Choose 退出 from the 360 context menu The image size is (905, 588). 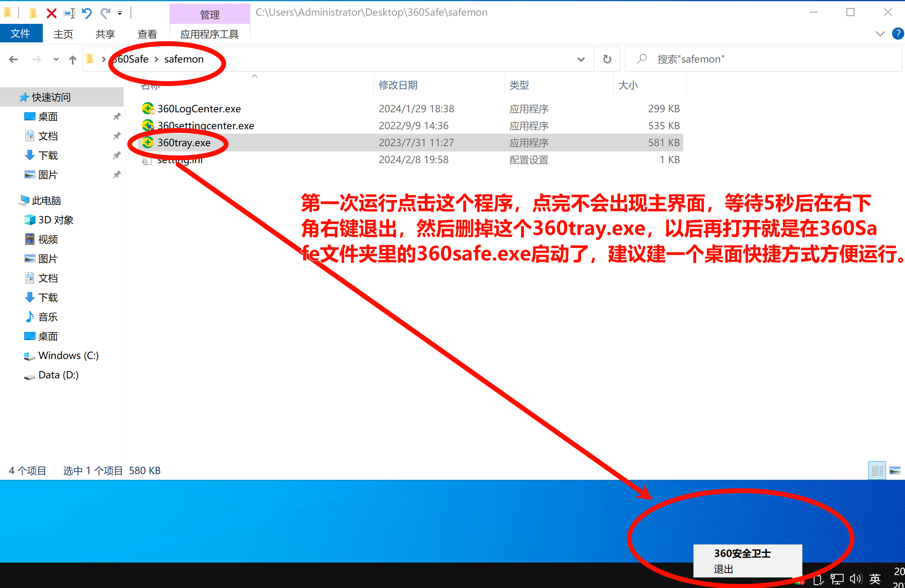point(723,569)
